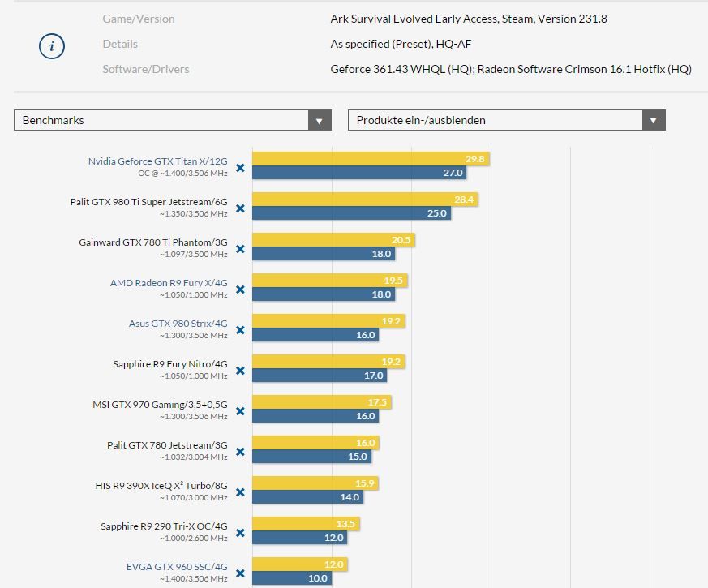The width and height of the screenshot is (708, 588).
Task: Click Gainward GTX 780 Ti Phantom/3G label
Action: pos(153,242)
